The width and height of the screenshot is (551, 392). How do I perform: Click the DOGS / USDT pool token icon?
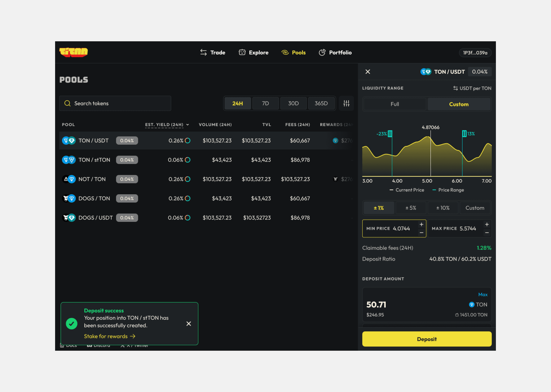click(69, 218)
